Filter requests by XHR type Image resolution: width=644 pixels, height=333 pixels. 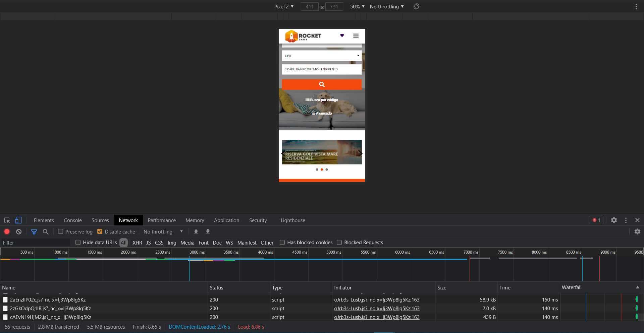(137, 243)
